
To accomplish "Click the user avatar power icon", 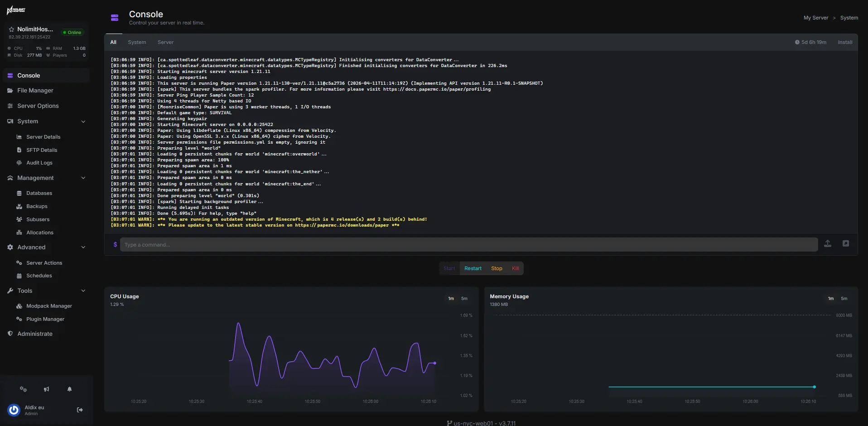I will point(14,410).
